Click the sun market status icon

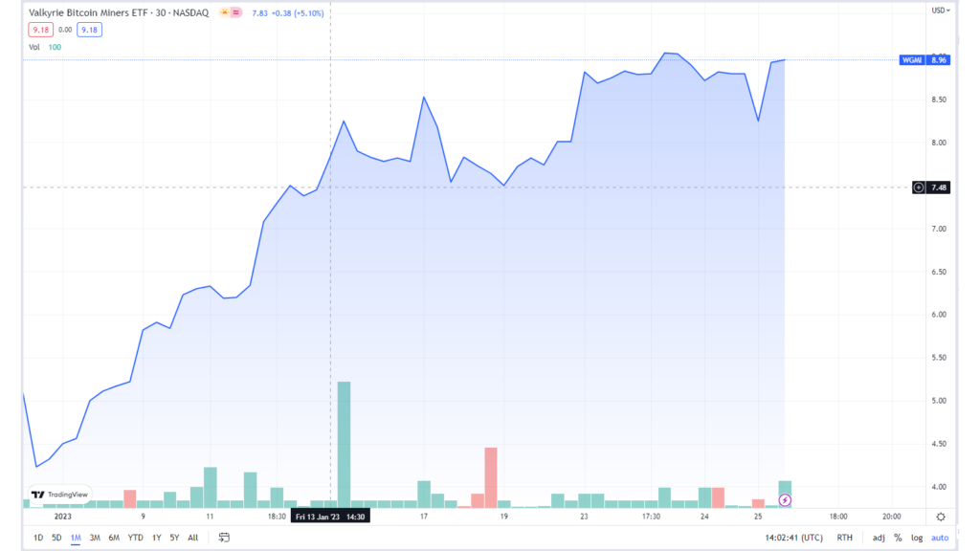[x=224, y=12]
